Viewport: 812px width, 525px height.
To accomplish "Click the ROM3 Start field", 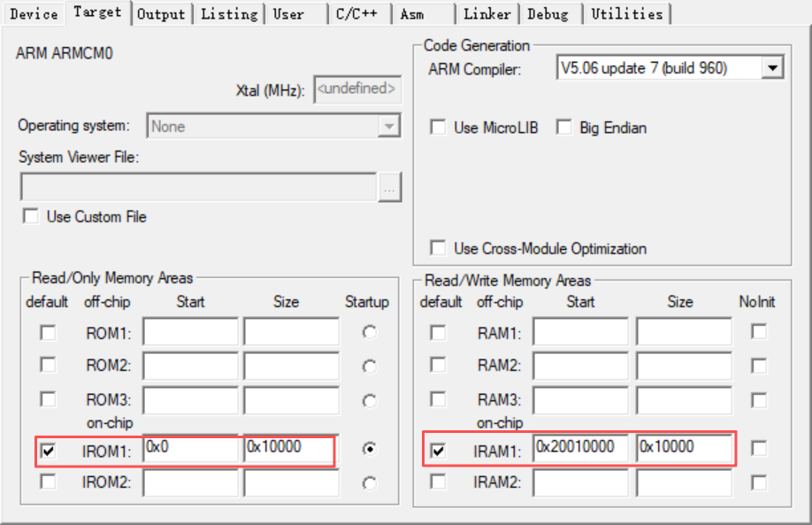I will tap(190, 400).
